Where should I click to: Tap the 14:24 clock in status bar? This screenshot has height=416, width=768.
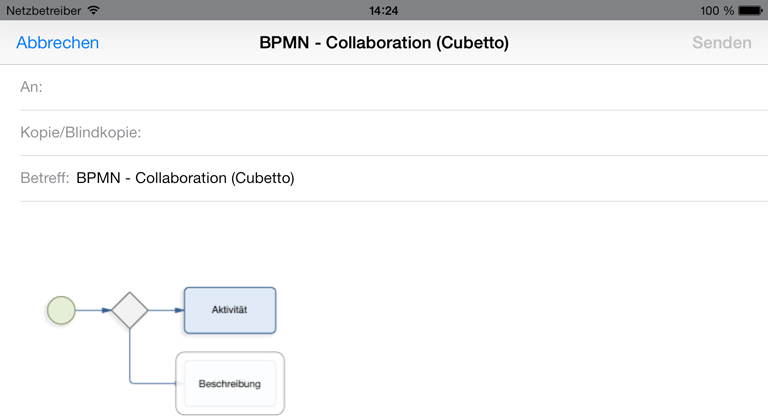(384, 10)
